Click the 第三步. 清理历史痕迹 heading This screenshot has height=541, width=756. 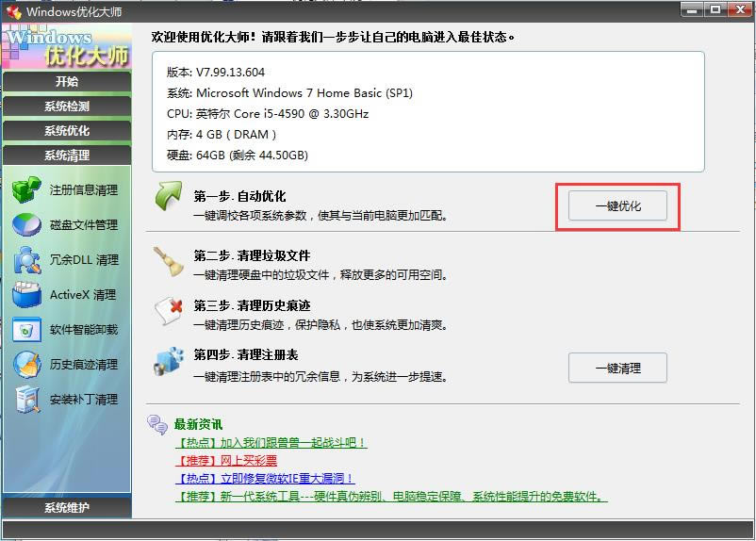(x=252, y=305)
